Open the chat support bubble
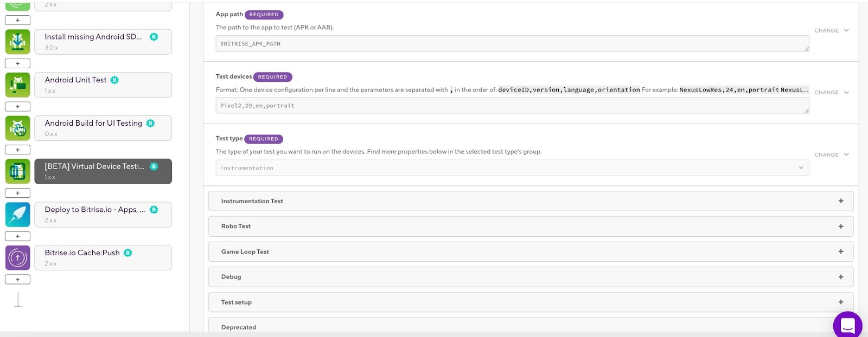The height and width of the screenshot is (337, 868). (847, 325)
